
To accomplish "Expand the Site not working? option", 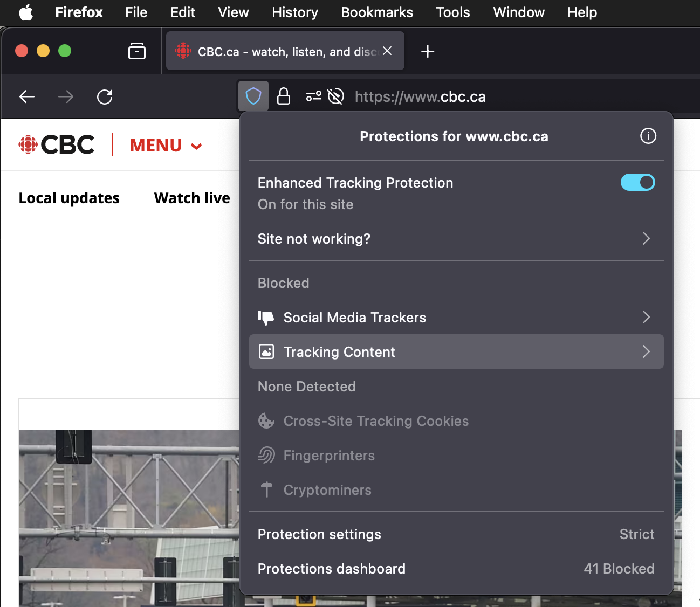I will [456, 239].
